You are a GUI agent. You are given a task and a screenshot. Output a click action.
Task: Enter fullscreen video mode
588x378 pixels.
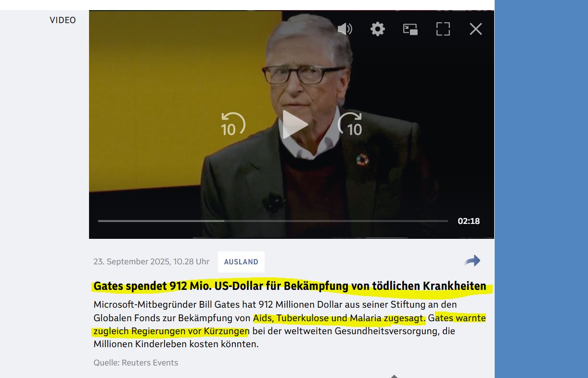click(443, 29)
